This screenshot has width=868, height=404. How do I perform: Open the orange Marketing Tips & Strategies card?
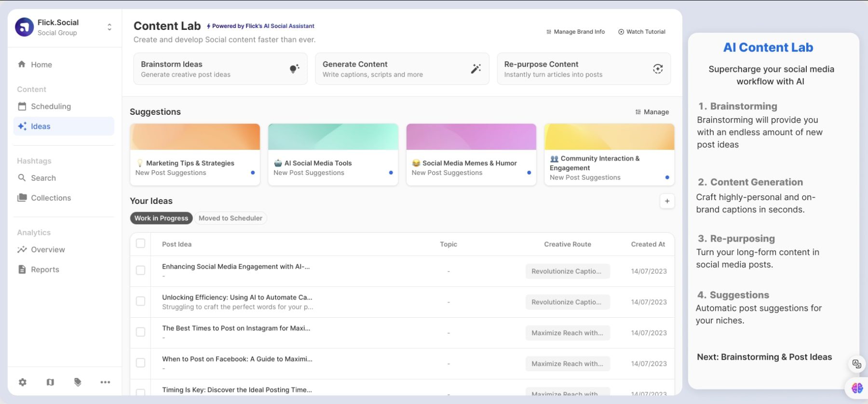(x=195, y=154)
